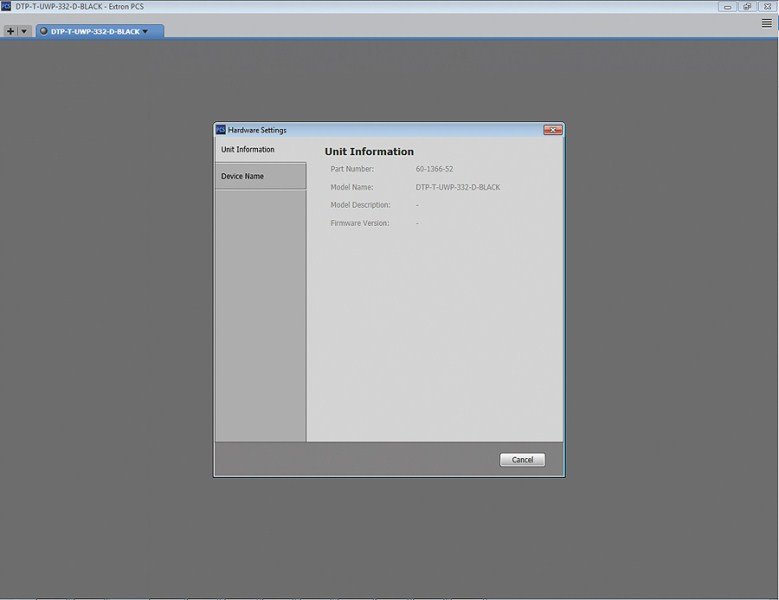Expand the device tab's dropdown arrow
Viewport: 779px width, 600px height.
(145, 31)
